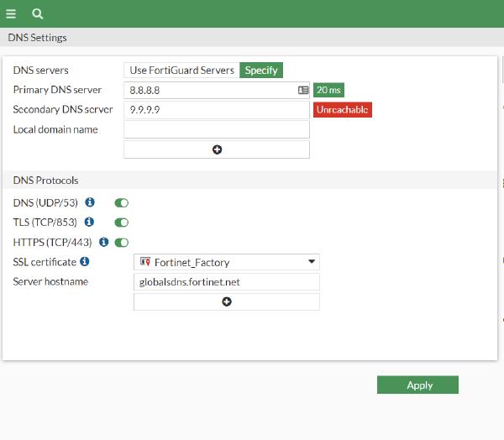Viewport: 504px width, 440px height.
Task: Click info icon next to DNS (UDP/53)
Action: 90,202
